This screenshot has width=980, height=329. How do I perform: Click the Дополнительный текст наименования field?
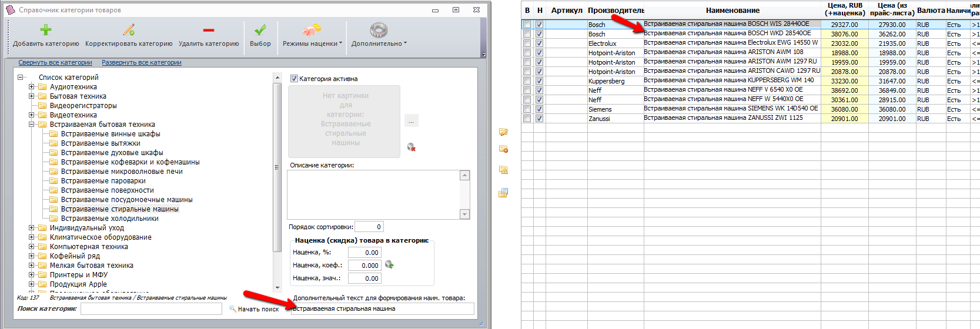[383, 308]
